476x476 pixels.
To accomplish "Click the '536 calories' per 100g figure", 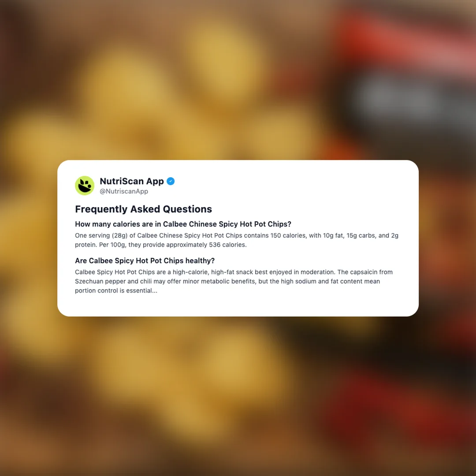I will (x=227, y=245).
